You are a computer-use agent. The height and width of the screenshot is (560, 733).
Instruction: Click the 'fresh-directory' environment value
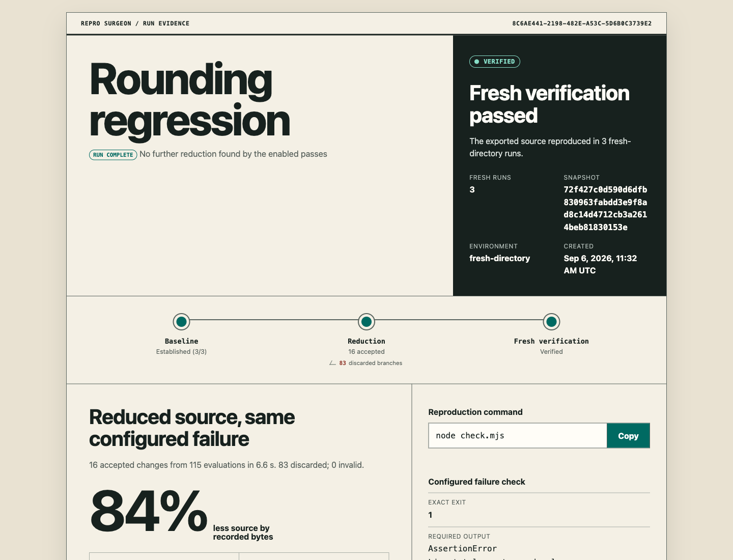499,258
